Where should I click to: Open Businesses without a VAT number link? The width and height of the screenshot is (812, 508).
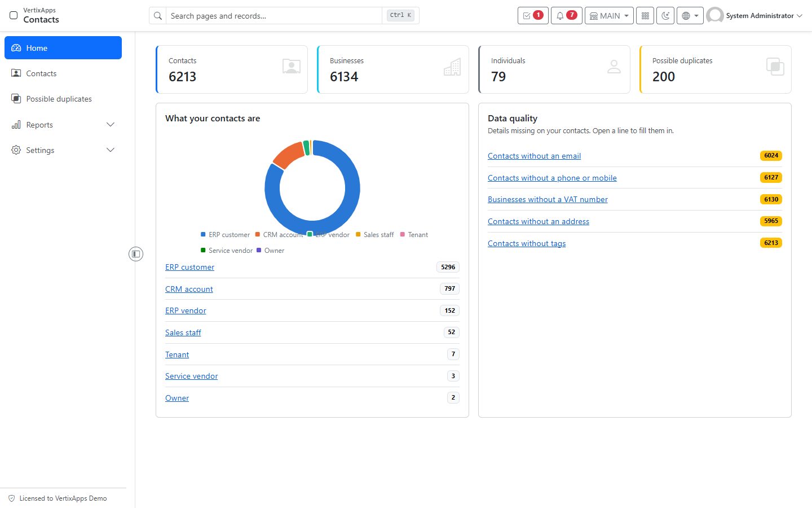[x=548, y=199]
